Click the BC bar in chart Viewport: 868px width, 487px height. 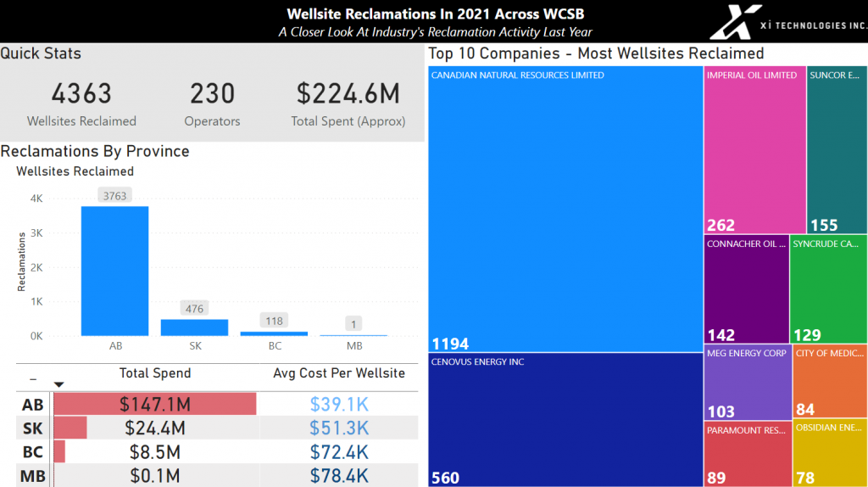[x=274, y=333]
